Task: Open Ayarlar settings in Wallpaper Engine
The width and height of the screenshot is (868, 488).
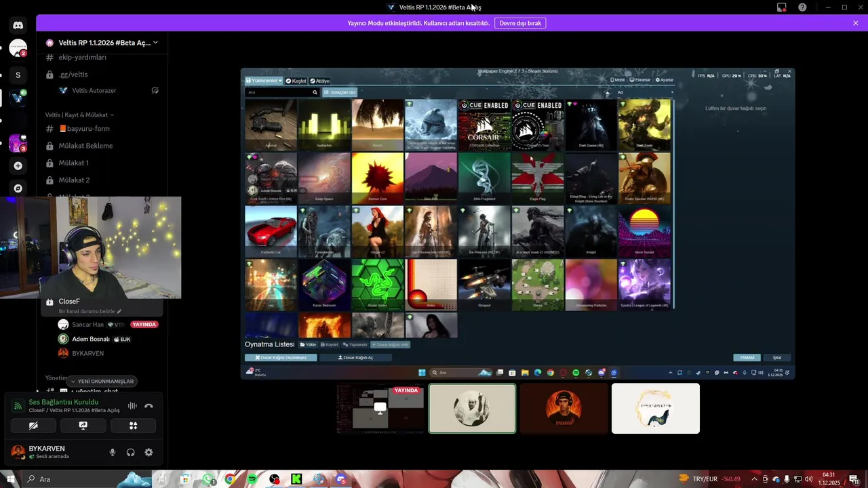Action: pyautogui.click(x=664, y=80)
